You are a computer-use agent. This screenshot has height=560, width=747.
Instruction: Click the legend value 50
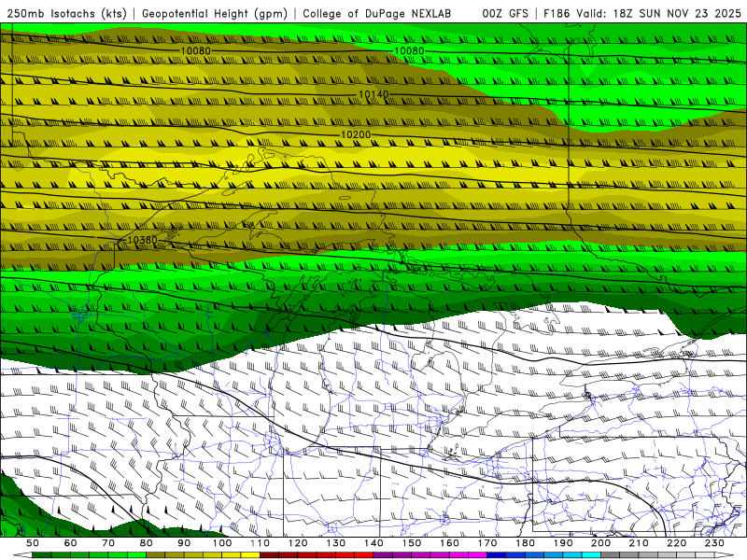33,543
